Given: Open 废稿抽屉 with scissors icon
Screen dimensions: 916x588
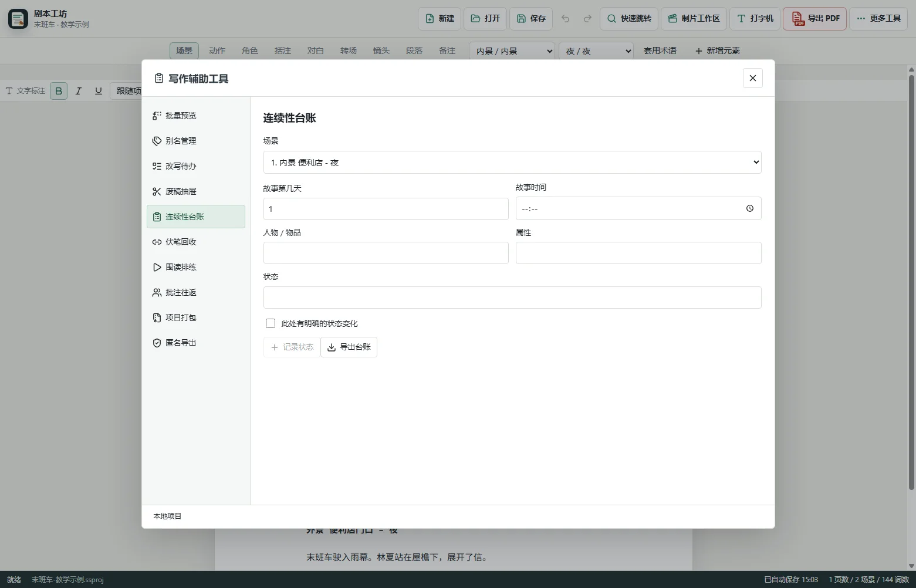Looking at the screenshot, I should 195,191.
